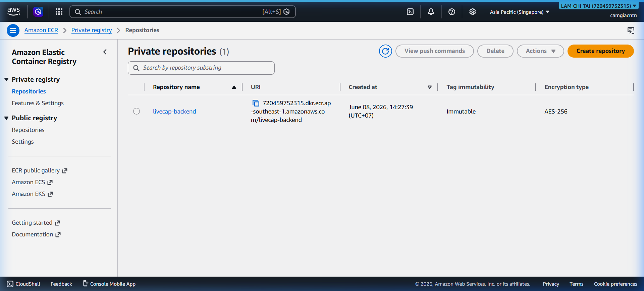Open Asia Pacific (Singapore) region dropdown
The width and height of the screenshot is (644, 291).
[x=520, y=12]
